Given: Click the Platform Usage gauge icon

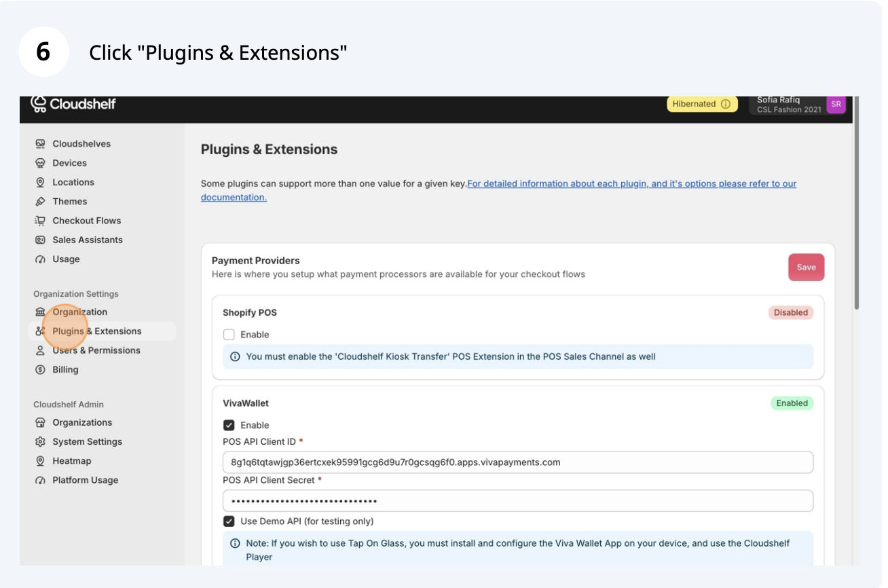Looking at the screenshot, I should pyautogui.click(x=40, y=480).
